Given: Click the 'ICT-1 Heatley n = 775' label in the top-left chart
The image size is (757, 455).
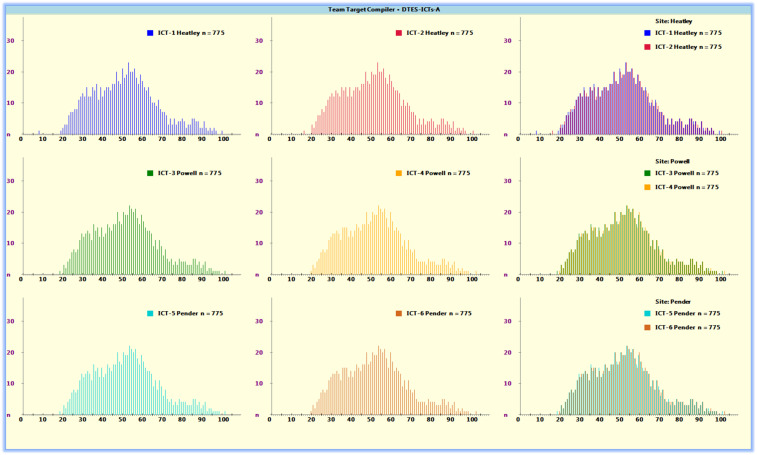Looking at the screenshot, I should (189, 33).
